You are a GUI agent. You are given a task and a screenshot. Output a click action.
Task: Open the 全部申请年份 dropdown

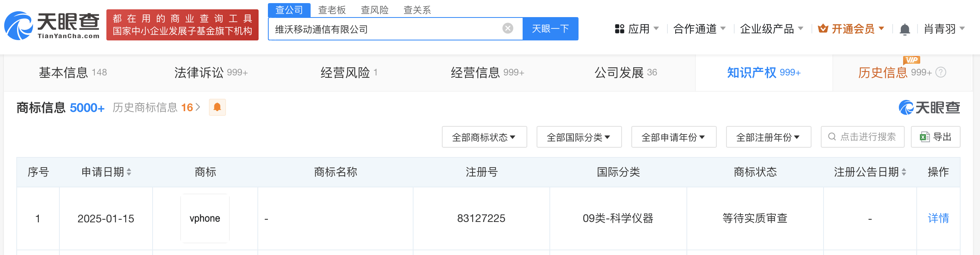click(x=674, y=137)
